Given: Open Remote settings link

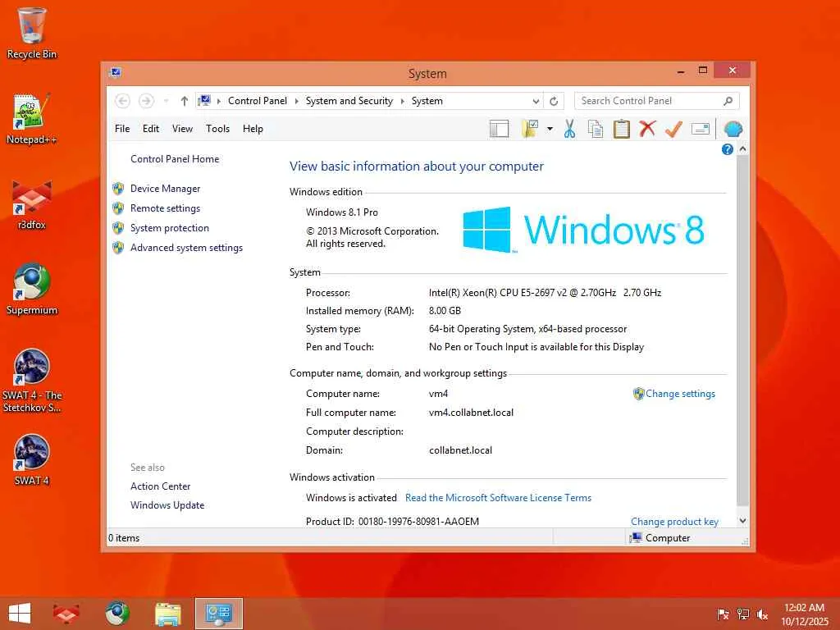Looking at the screenshot, I should point(165,208).
